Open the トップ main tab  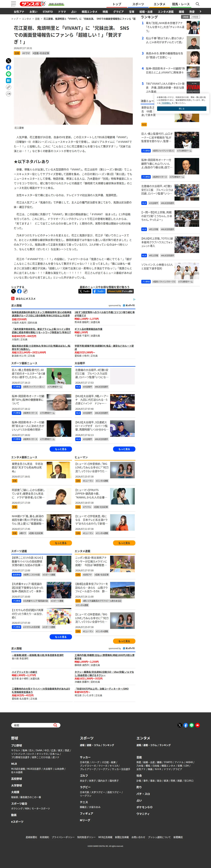[x=117, y=4]
